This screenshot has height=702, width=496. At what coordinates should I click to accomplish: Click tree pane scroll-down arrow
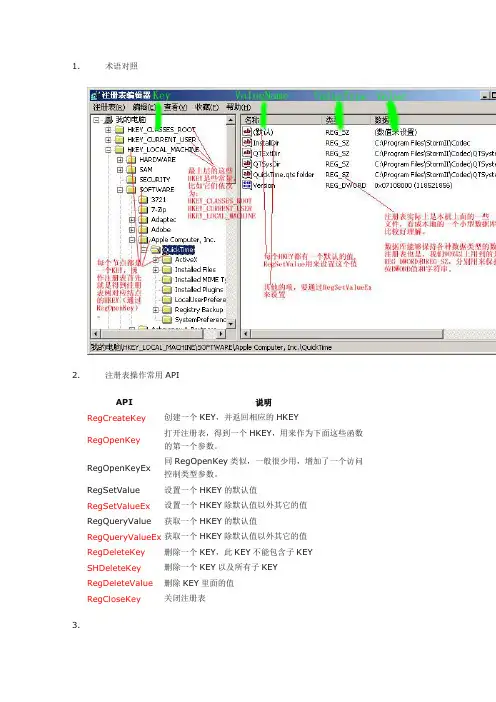pyautogui.click(x=231, y=324)
